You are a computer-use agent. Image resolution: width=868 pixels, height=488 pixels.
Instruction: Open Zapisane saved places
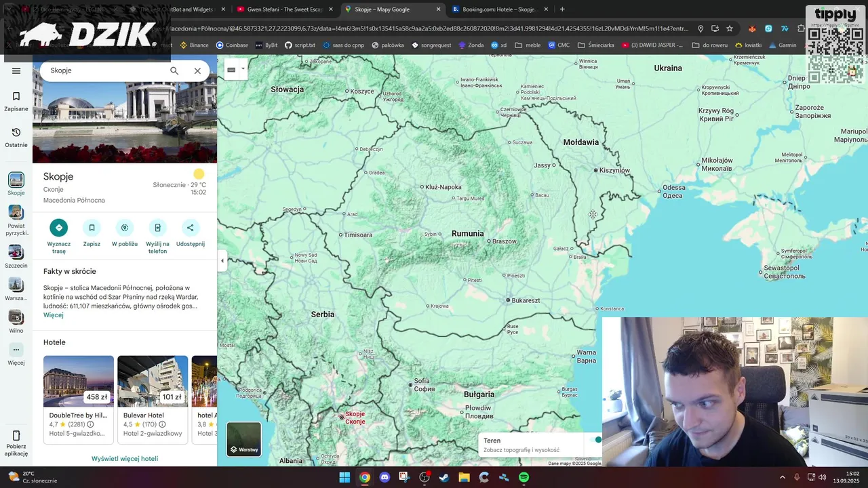(16, 101)
